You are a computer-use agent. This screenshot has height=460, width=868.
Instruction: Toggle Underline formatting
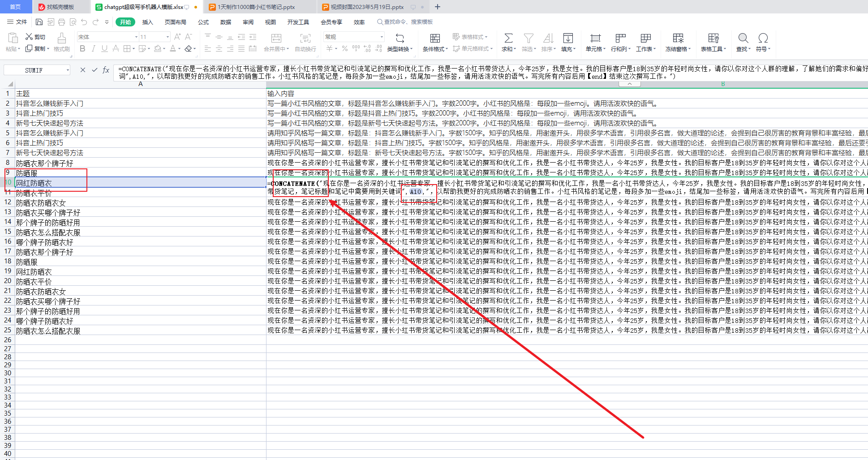click(104, 48)
